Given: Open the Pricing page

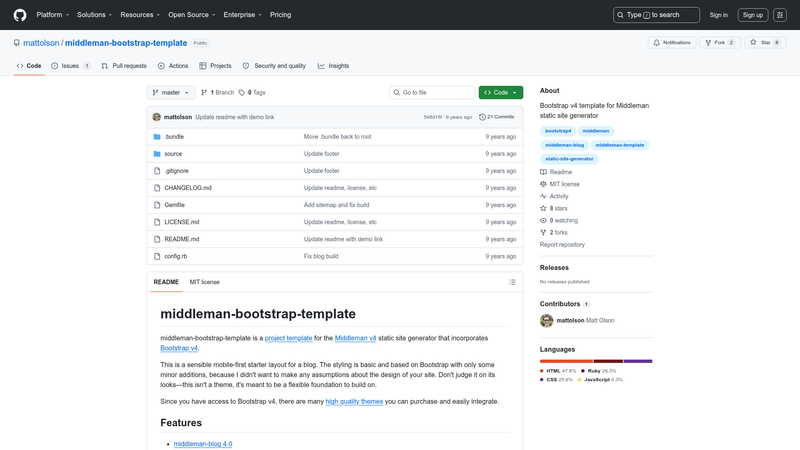Looking at the screenshot, I should pos(281,15).
